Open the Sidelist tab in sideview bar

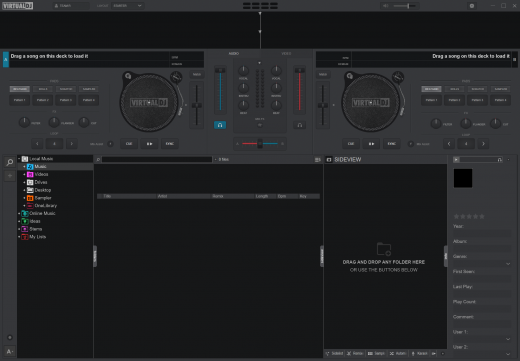point(334,353)
